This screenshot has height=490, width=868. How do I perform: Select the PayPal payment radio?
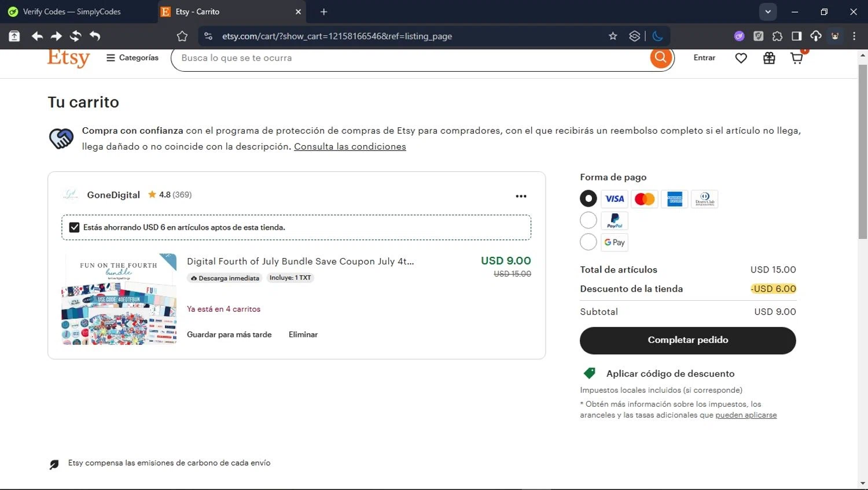[x=589, y=220]
